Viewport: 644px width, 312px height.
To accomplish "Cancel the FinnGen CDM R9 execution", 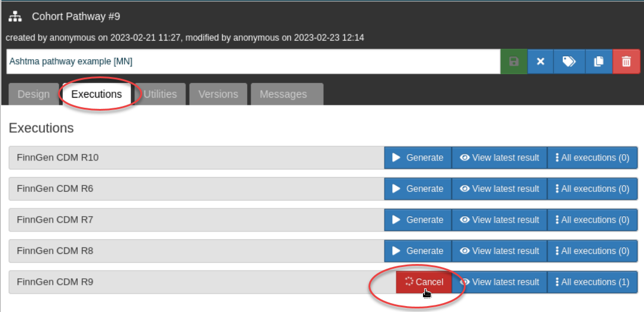I will (x=424, y=282).
